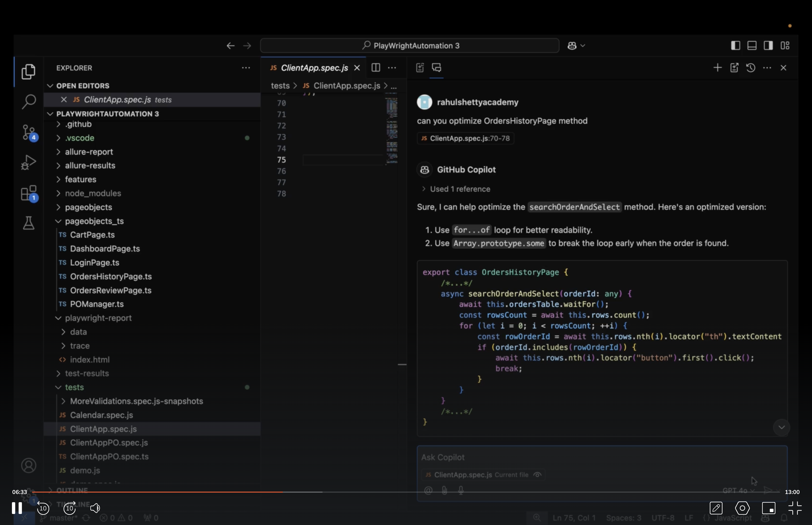The height and width of the screenshot is (525, 812).
Task: Click the Ask Copilot input field
Action: click(602, 458)
